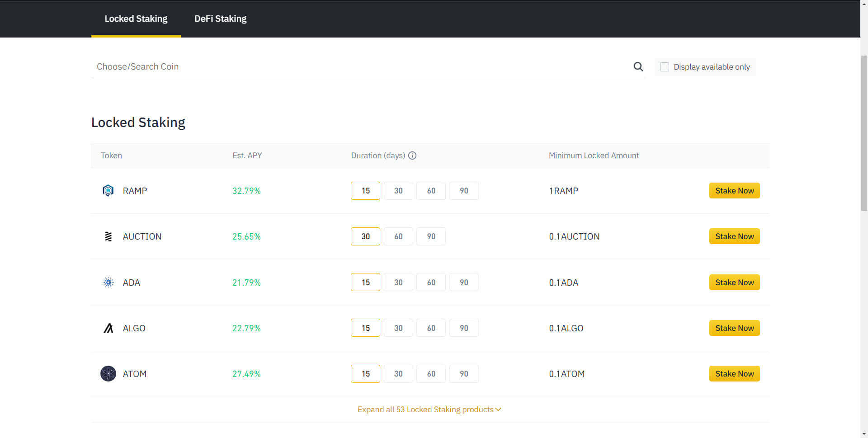The height and width of the screenshot is (438, 868).
Task: Click the ATOM token name
Action: 134,374
